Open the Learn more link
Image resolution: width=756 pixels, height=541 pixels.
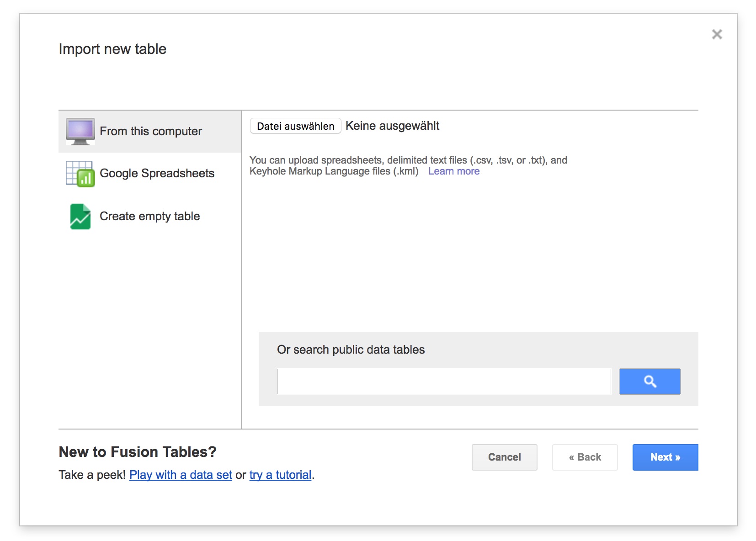(453, 171)
